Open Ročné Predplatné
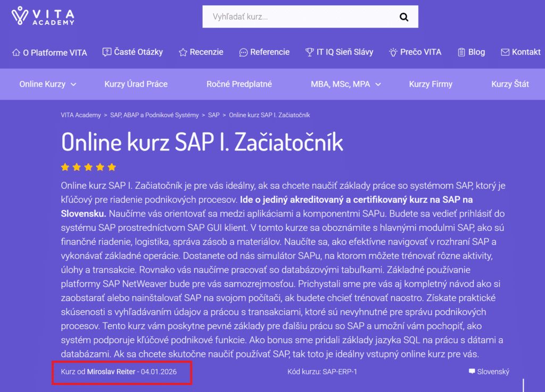The height and width of the screenshot is (392, 545). pos(239,84)
